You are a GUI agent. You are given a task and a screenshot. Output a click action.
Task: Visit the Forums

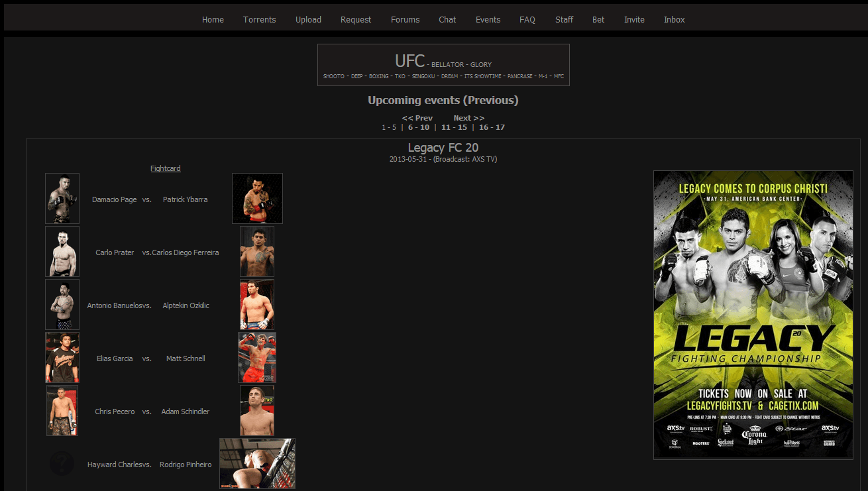(x=405, y=20)
